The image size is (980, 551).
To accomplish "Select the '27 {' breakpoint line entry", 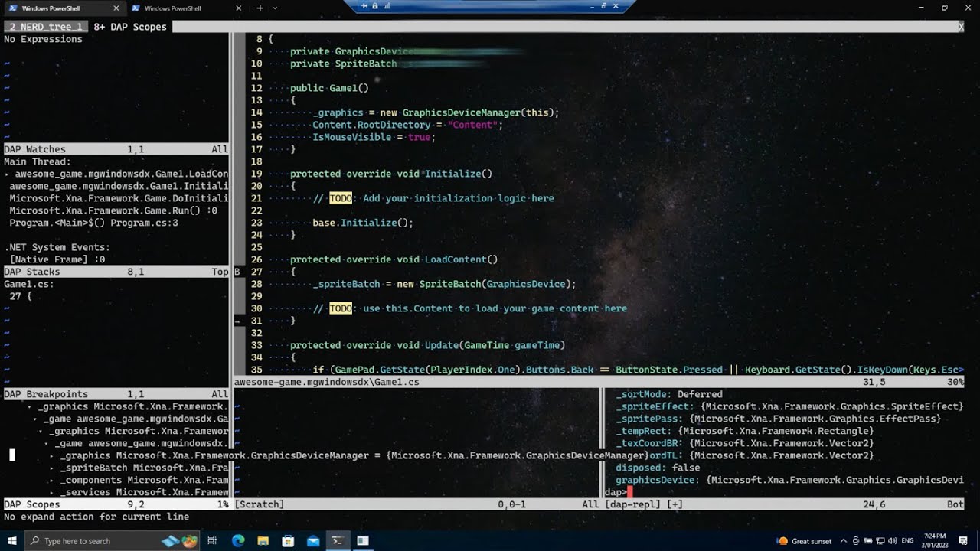I will pyautogui.click(x=21, y=296).
